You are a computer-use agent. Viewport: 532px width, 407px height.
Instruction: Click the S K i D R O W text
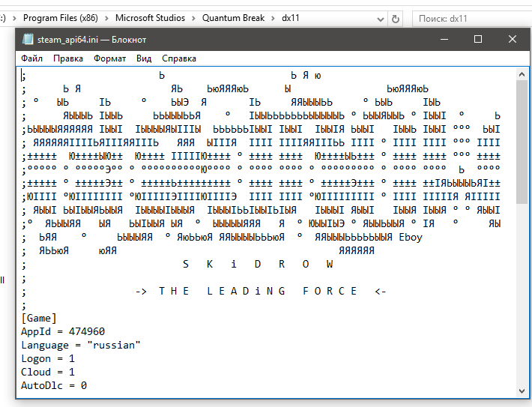(x=258, y=264)
